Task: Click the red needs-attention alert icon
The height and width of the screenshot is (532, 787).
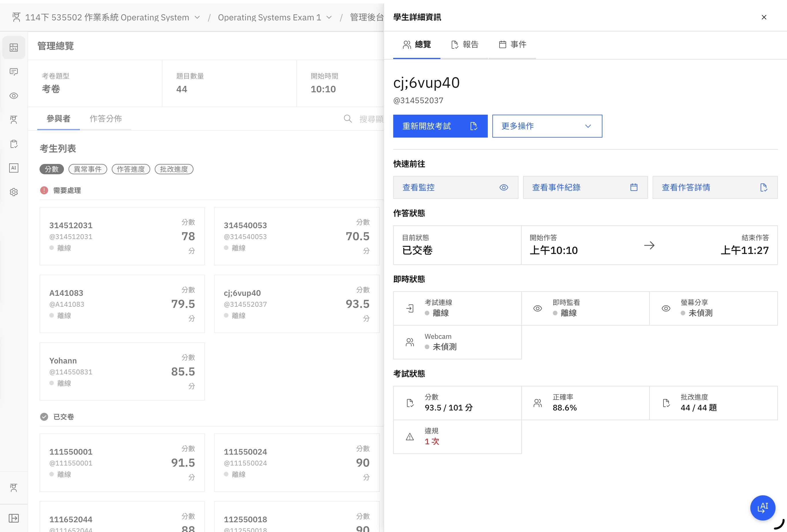Action: coord(44,190)
